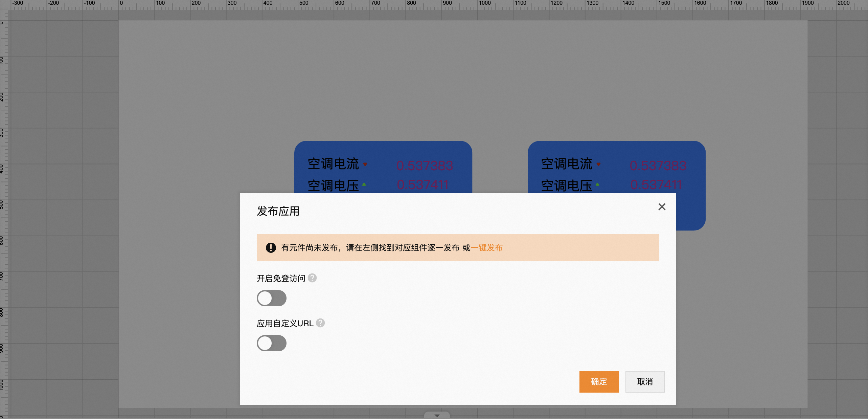Click value 0.537383 in the right card
This screenshot has width=868, height=419.
coord(658,166)
